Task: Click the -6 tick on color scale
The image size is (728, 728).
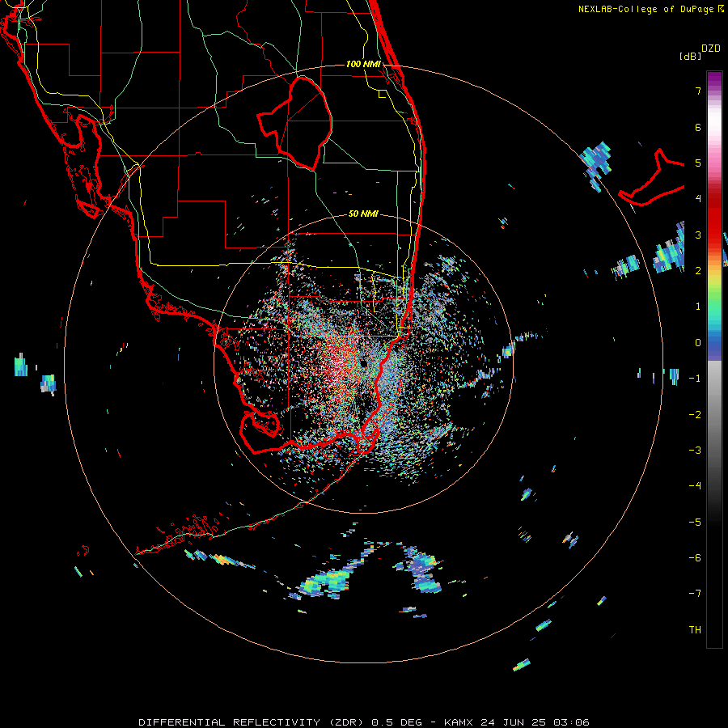Action: click(695, 558)
